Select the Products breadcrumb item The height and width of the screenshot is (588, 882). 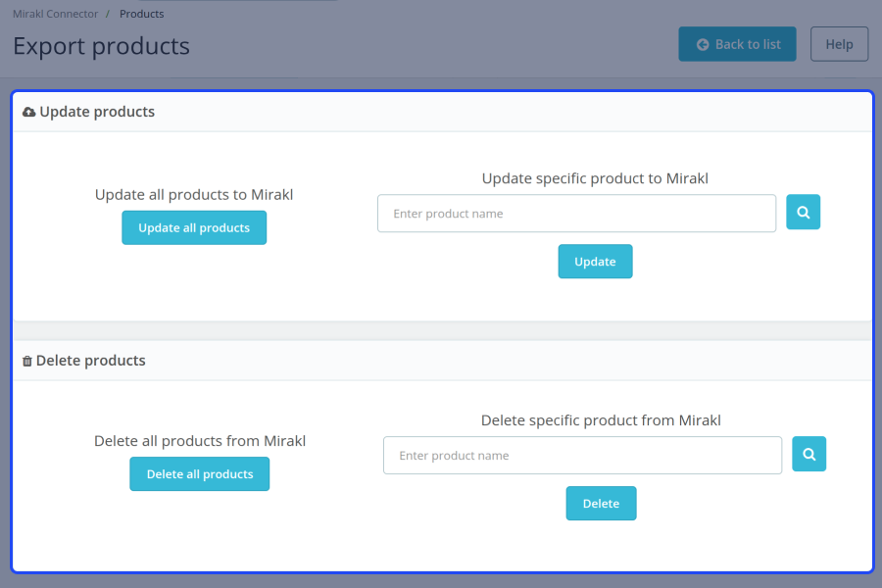coord(141,14)
